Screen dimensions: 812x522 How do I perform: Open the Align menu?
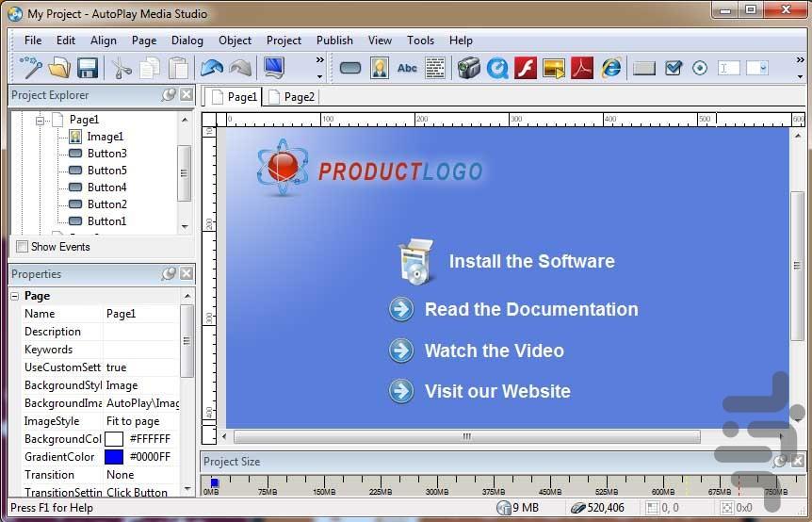pyautogui.click(x=103, y=41)
